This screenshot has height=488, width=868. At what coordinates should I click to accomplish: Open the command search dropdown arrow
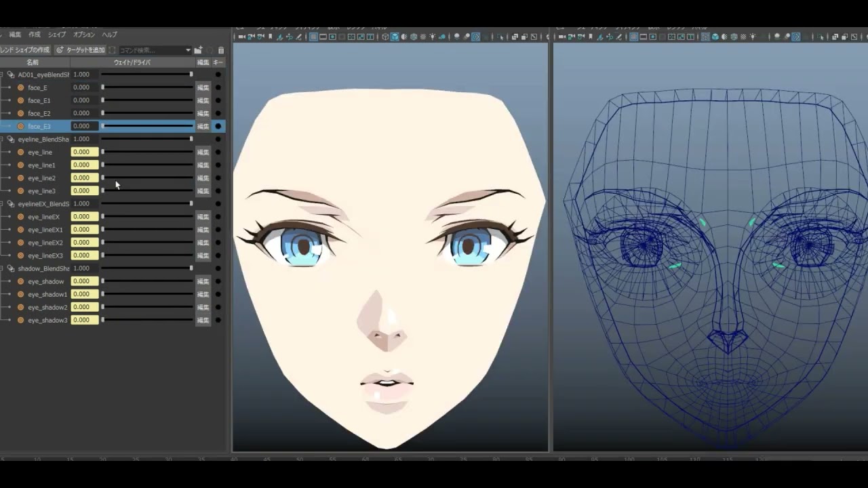coord(188,50)
